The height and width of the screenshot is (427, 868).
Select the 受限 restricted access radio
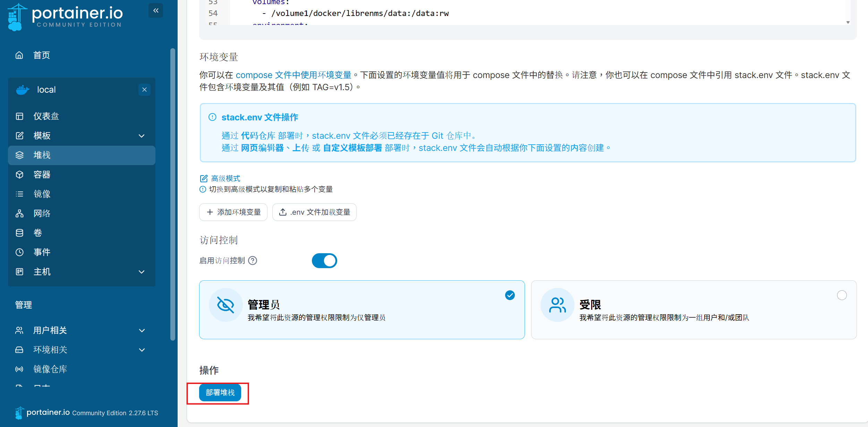(x=842, y=295)
